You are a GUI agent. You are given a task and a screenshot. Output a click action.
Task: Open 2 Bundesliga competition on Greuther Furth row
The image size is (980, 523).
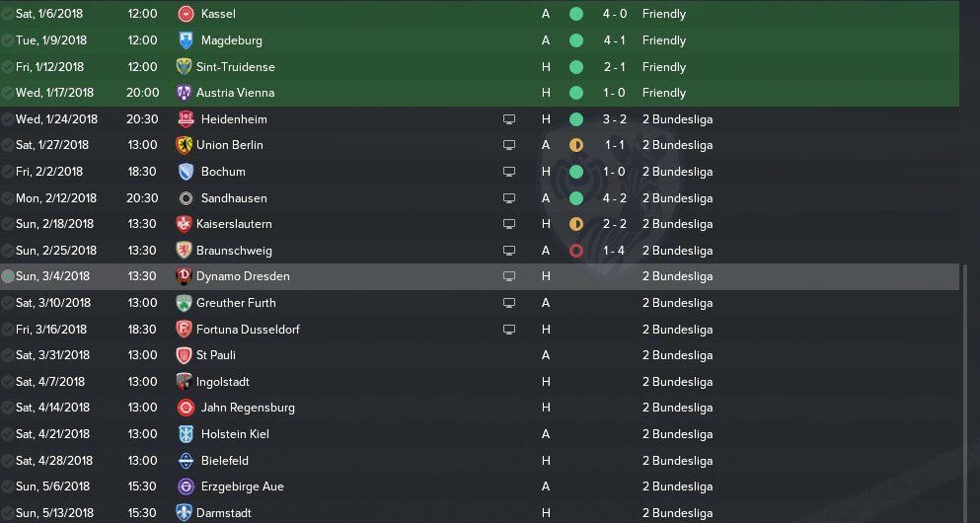677,302
